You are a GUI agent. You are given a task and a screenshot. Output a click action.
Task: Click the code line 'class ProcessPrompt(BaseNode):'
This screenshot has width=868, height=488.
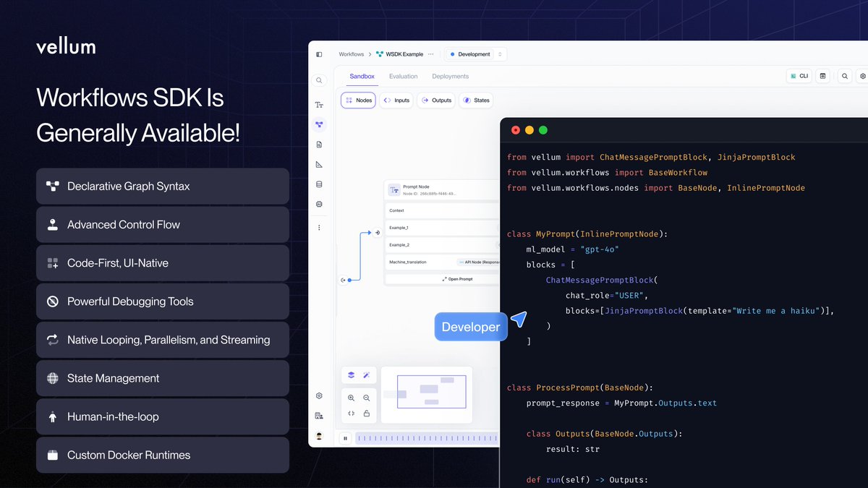[580, 388]
